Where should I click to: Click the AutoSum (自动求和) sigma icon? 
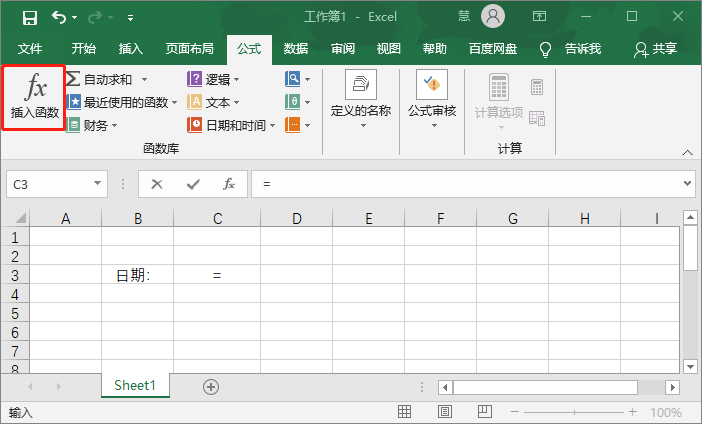pyautogui.click(x=73, y=79)
